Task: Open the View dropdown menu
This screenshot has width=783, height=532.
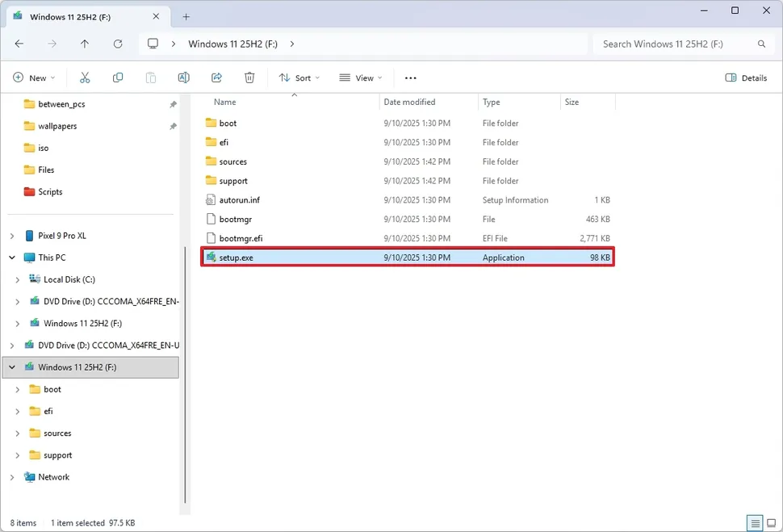Action: [x=360, y=77]
